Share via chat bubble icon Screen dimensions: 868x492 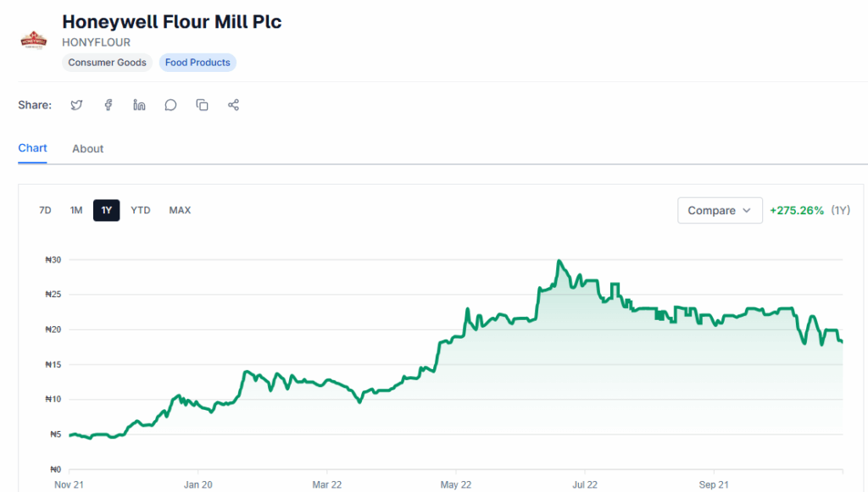point(170,105)
